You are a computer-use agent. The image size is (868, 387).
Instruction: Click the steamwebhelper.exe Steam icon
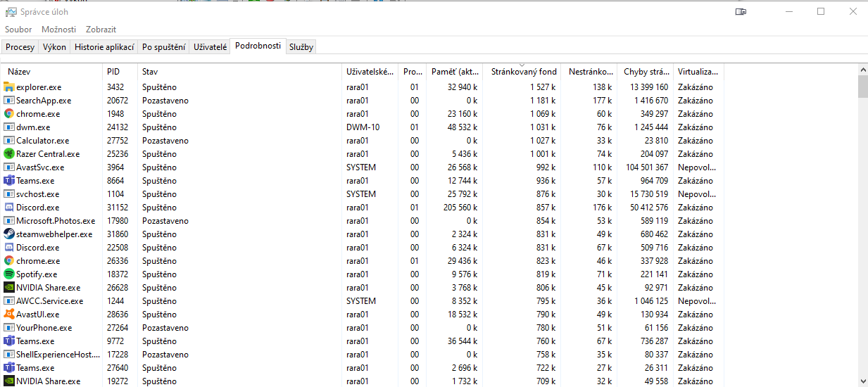click(9, 234)
